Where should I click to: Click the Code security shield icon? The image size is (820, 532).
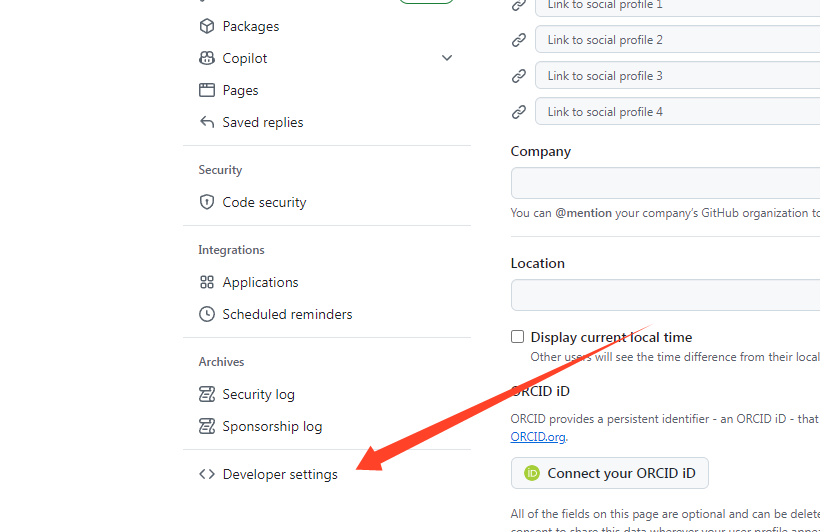point(207,202)
